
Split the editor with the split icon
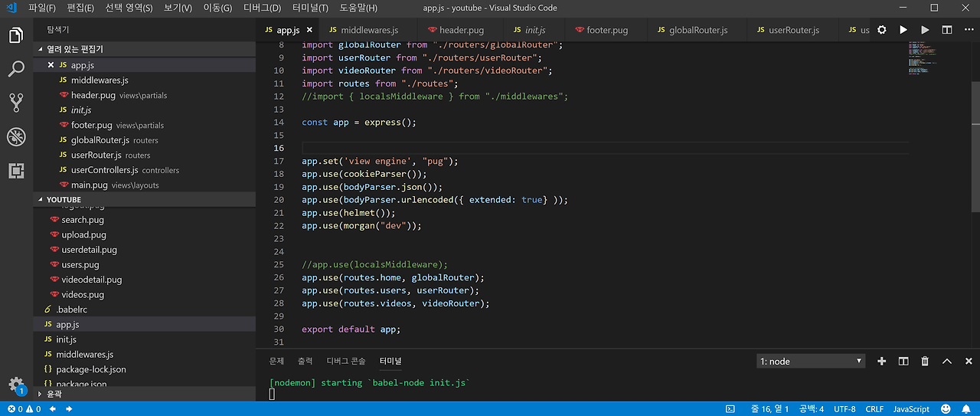coord(947,30)
